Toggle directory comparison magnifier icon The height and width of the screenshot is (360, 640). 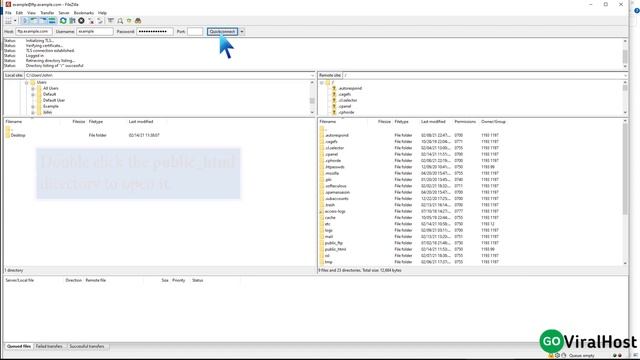[x=120, y=20]
